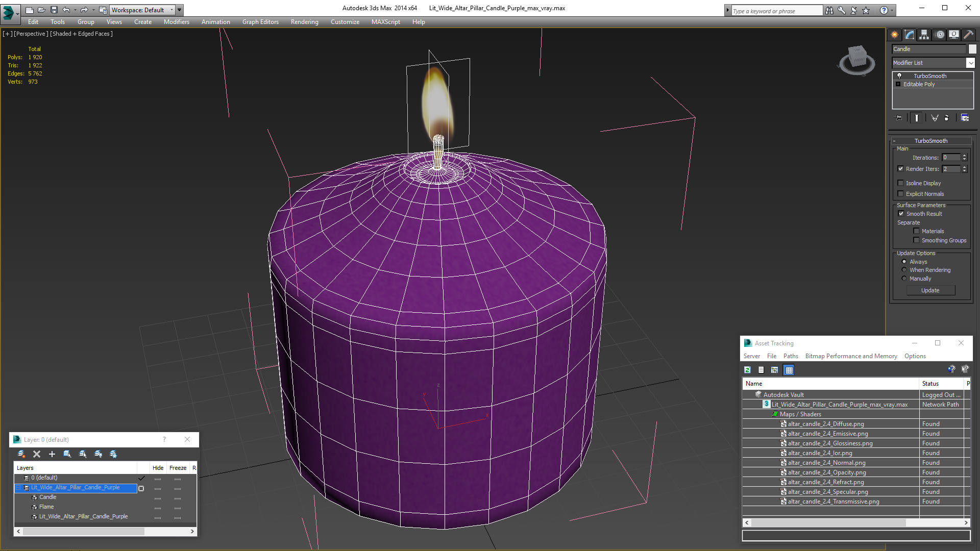980x551 pixels.
Task: Open the Utilities hammer panel tab
Action: [x=968, y=35]
